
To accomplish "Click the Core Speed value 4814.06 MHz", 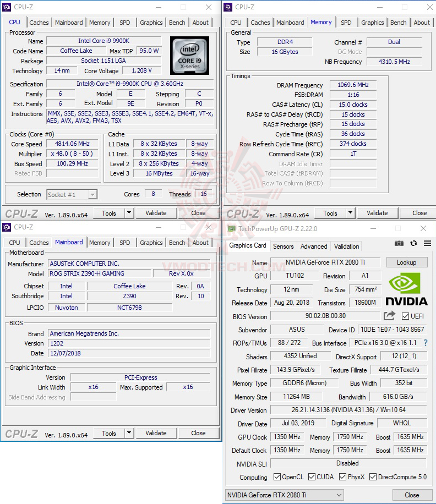I will 72,144.
